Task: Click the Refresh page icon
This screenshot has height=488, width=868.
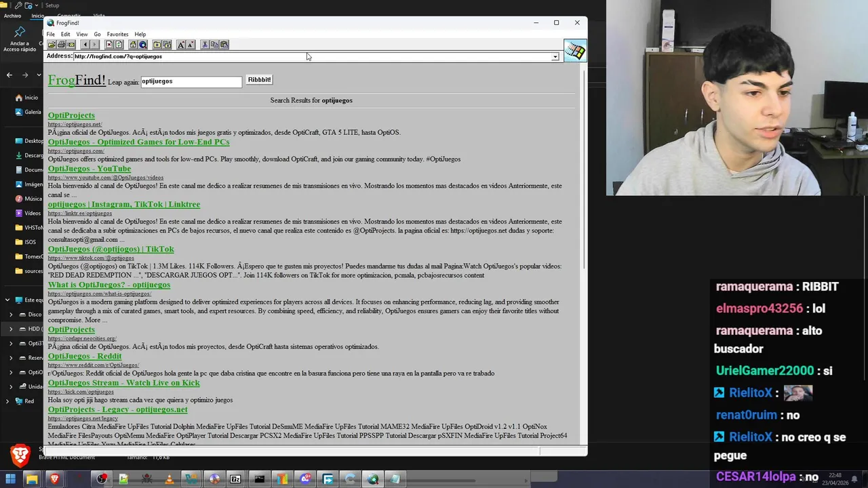Action: click(119, 45)
